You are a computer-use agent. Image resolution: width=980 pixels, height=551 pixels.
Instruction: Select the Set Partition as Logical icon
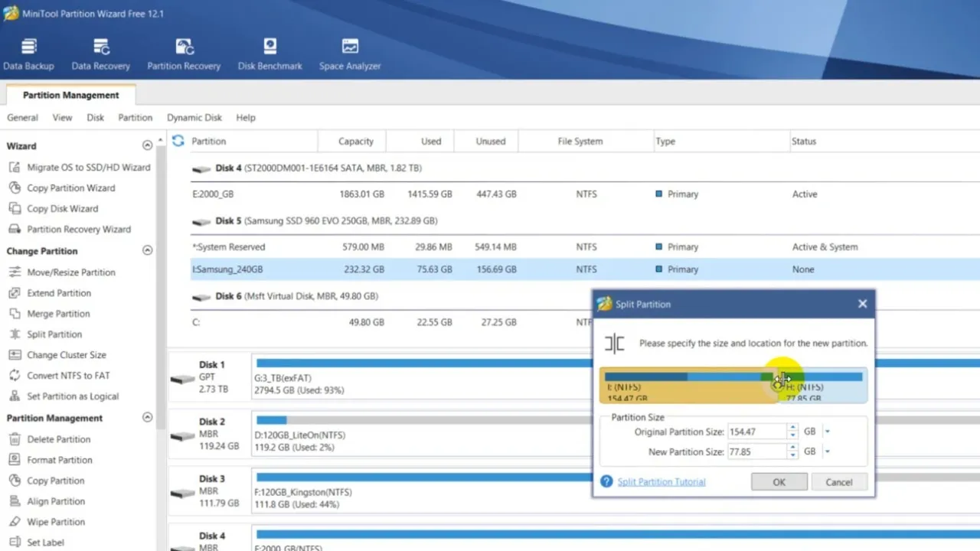pos(15,396)
